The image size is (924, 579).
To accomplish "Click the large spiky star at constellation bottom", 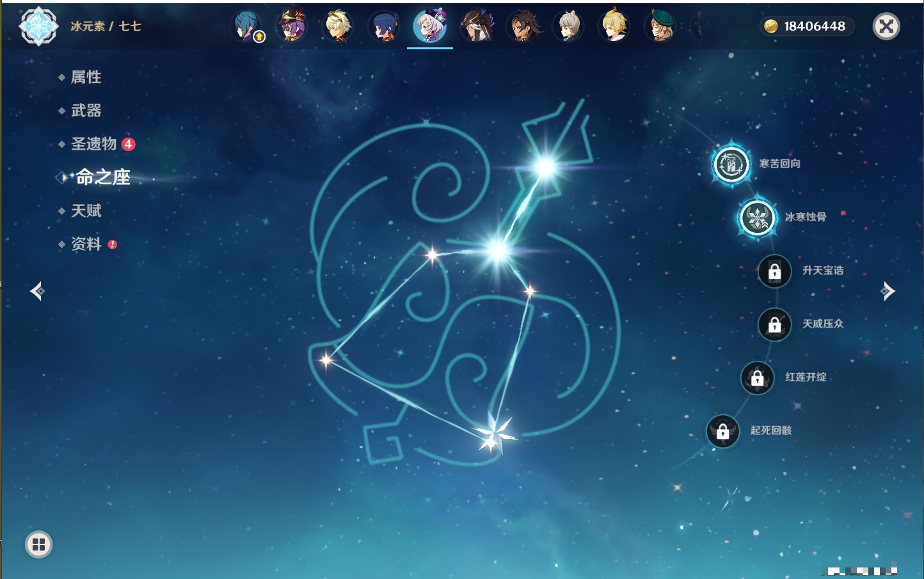I will click(x=494, y=434).
